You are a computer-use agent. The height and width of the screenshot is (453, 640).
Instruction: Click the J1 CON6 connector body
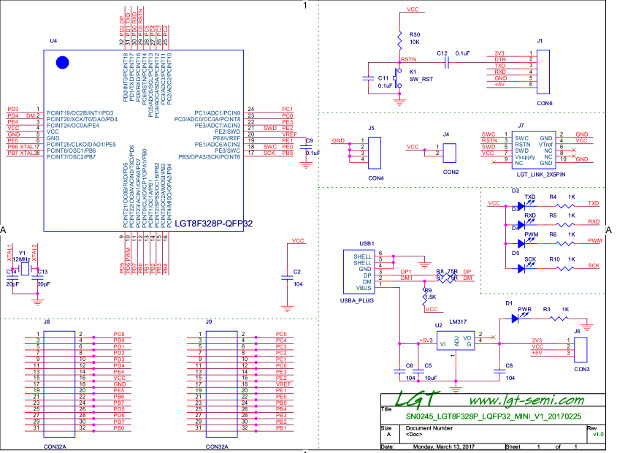543,72
